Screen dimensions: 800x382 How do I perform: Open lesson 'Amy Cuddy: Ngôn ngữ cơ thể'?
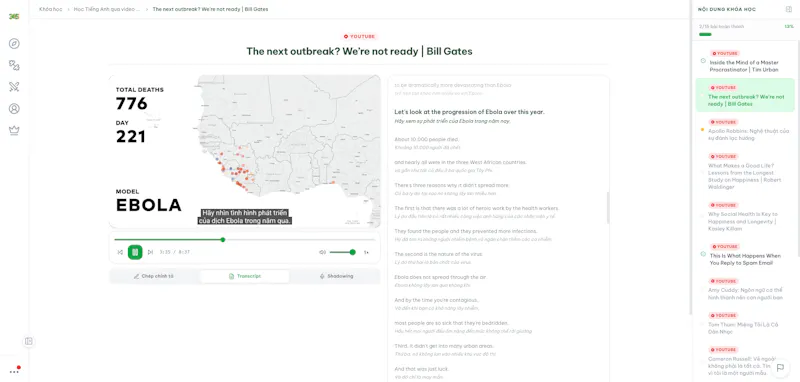[744, 290]
